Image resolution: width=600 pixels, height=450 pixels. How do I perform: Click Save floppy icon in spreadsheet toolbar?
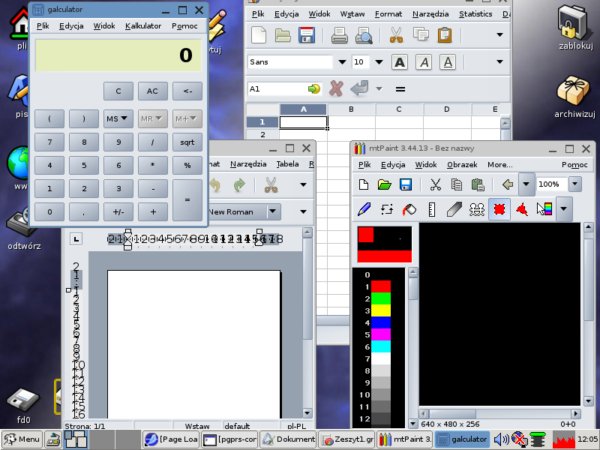click(307, 35)
